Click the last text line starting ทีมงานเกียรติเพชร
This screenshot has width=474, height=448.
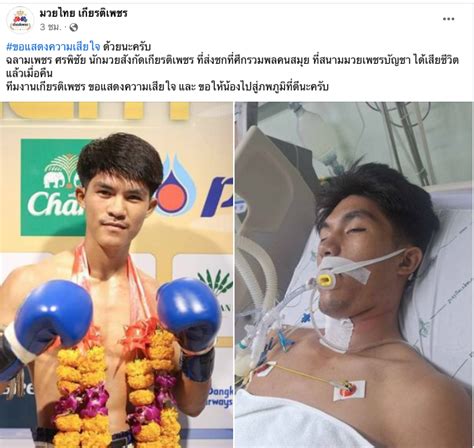167,87
